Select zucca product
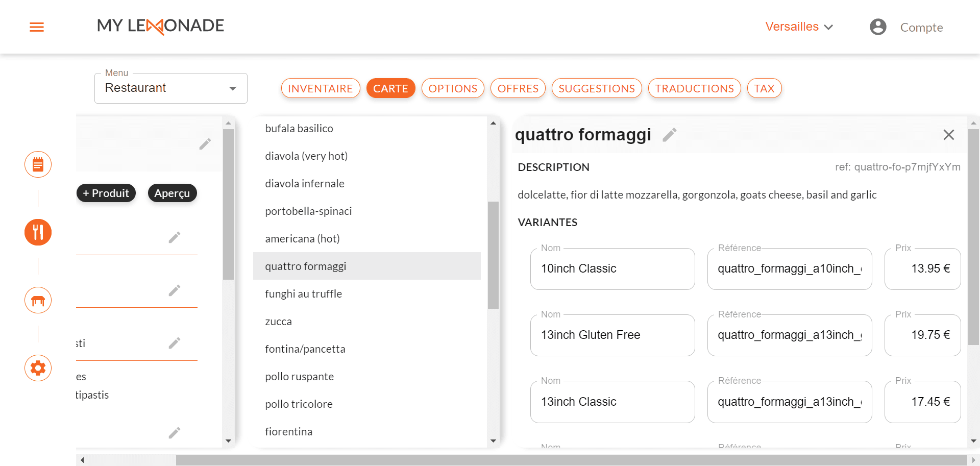 click(367, 322)
